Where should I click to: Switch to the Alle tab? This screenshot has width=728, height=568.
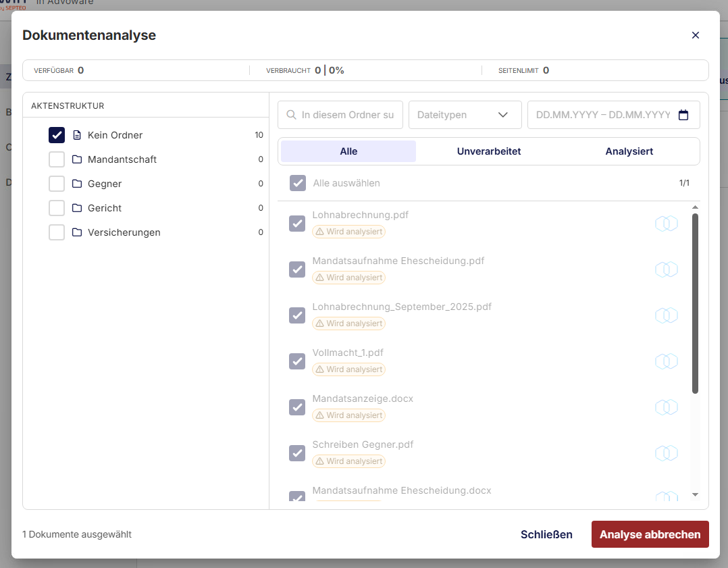coord(348,151)
